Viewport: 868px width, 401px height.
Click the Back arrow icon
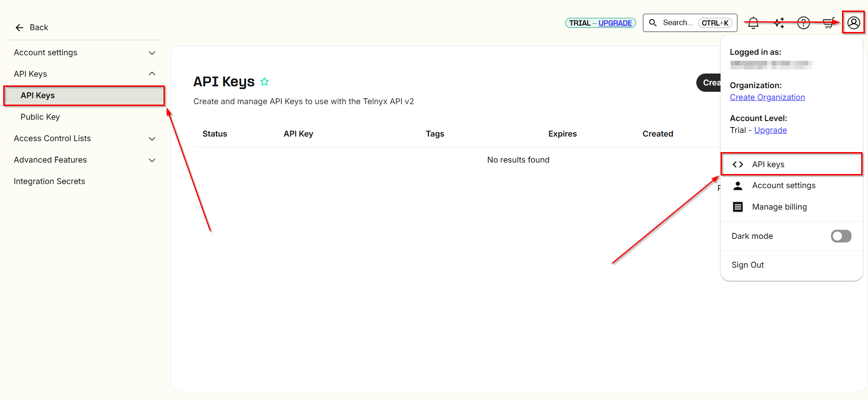pos(19,28)
